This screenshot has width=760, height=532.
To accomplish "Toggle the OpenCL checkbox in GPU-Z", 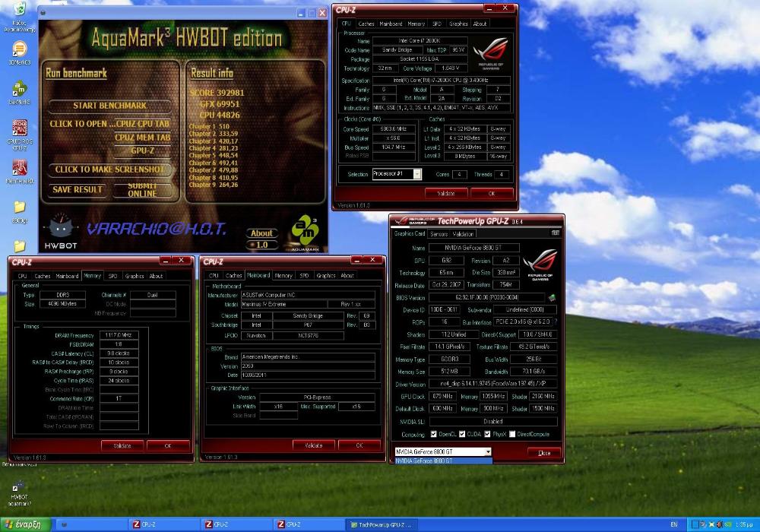I will [433, 434].
